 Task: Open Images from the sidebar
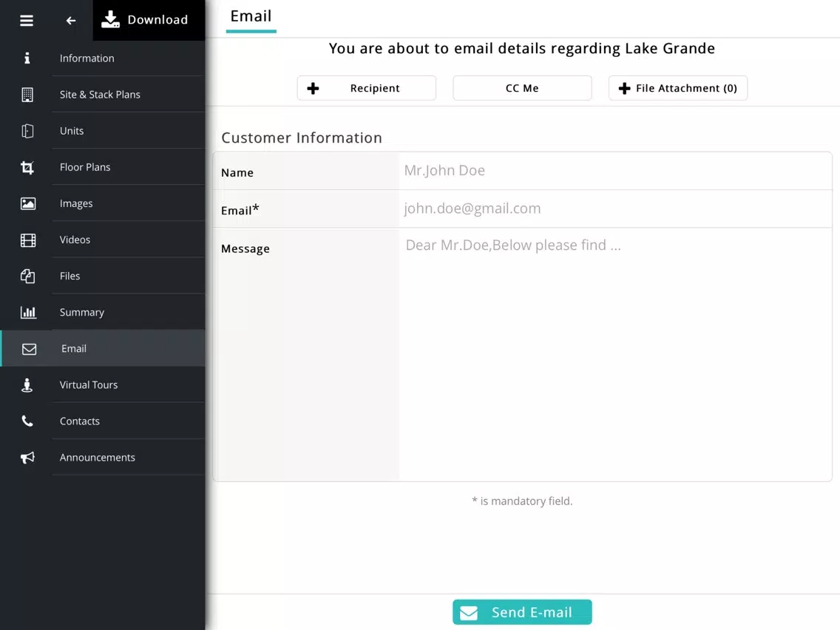(x=103, y=203)
